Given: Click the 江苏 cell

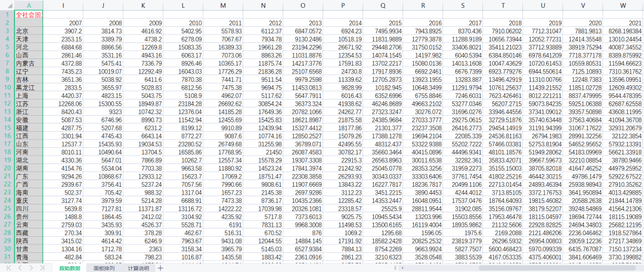Looking at the screenshot, I should point(29,103).
